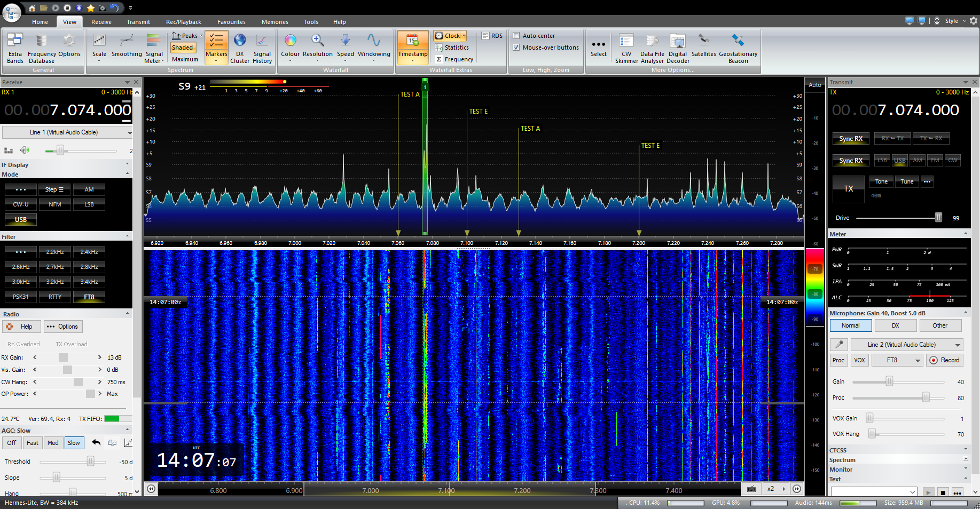Switch to the Receive ribbon tab
This screenshot has width=980, height=509.
[x=101, y=22]
